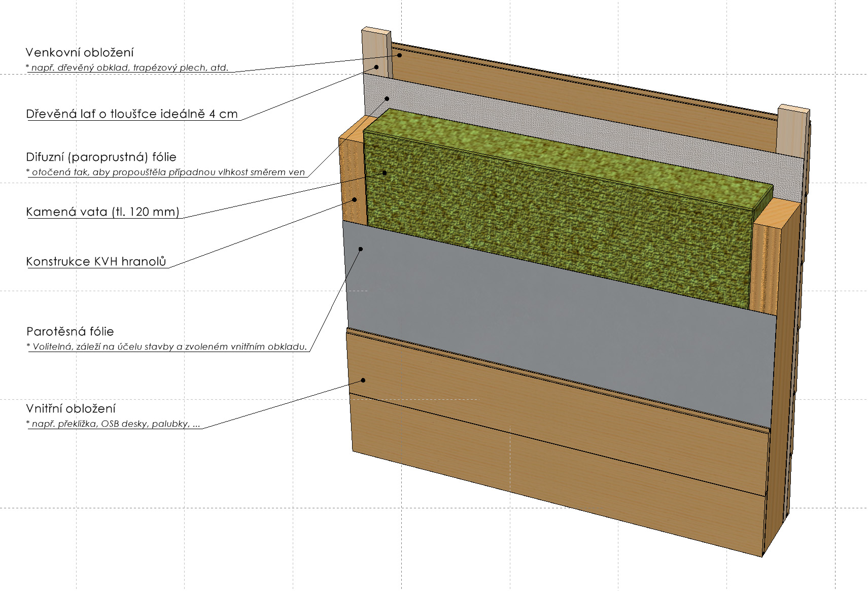Select the 'Dřevěná lať o tloušťce ideálně 4 cm' label
Screen dimensions: 868x591
point(132,114)
